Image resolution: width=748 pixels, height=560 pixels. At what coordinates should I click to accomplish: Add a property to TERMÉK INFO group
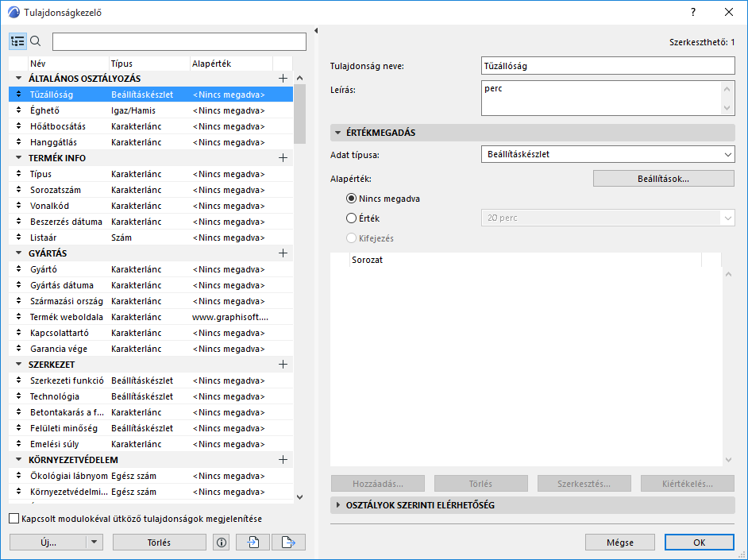(x=283, y=158)
